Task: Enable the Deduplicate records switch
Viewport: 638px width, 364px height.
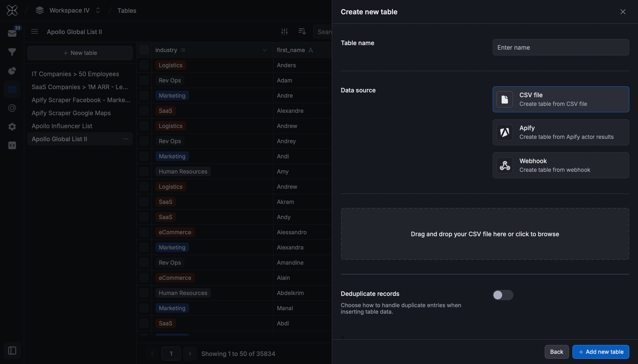Action: point(503,295)
